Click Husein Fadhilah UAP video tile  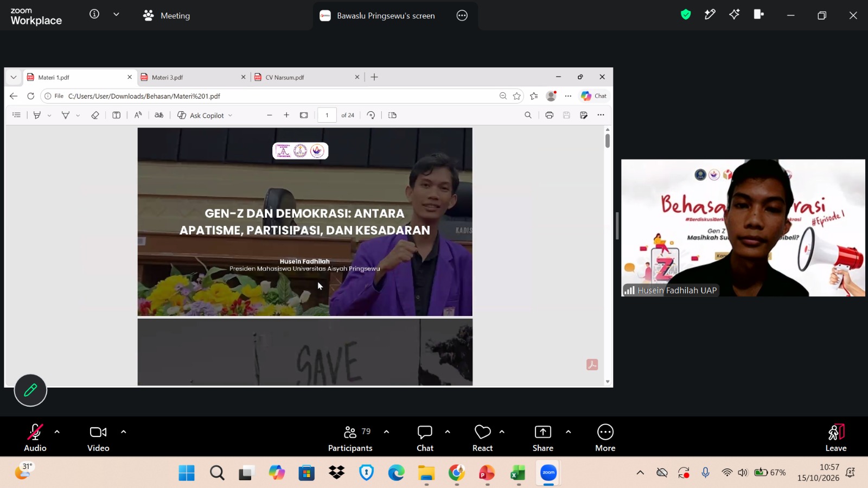point(743,228)
